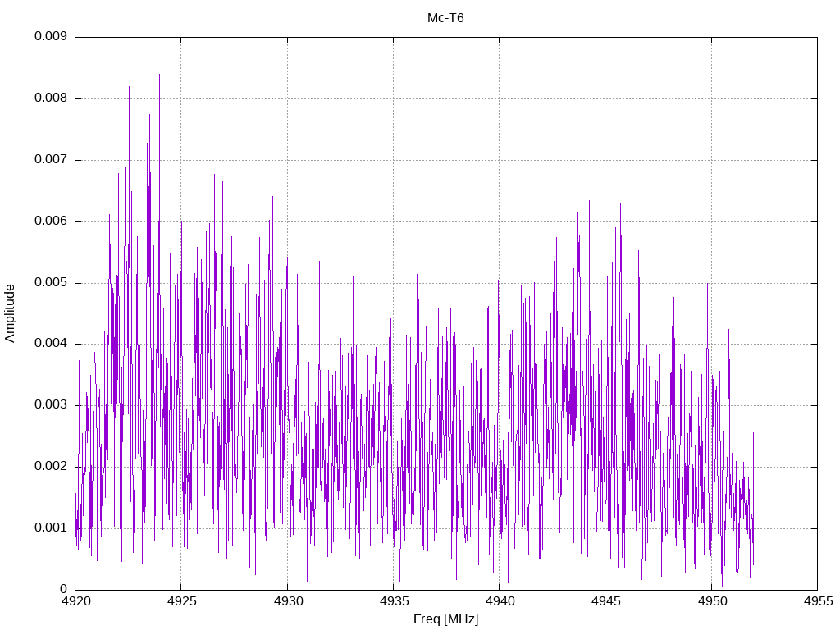Click the 4945 x-axis tick label
Image resolution: width=840 pixels, height=630 pixels.
click(606, 601)
